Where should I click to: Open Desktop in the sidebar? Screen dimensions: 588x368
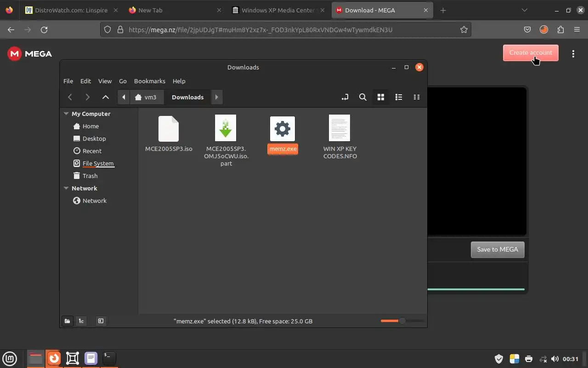(x=94, y=138)
